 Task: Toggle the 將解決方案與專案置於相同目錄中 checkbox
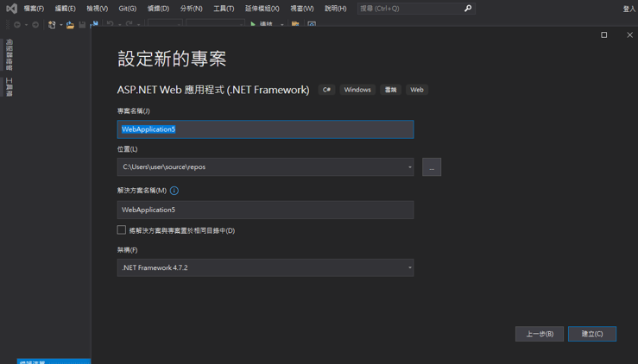tap(121, 229)
